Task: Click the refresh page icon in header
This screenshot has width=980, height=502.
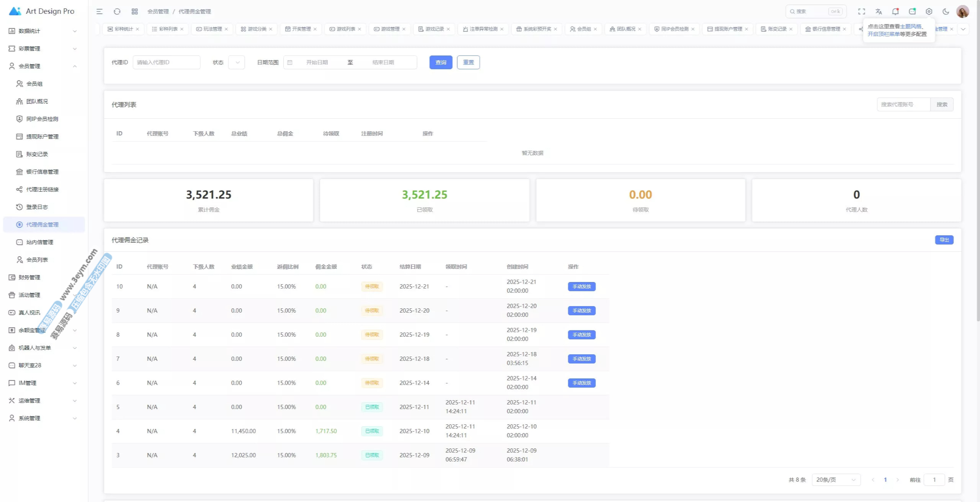Action: pos(117,11)
